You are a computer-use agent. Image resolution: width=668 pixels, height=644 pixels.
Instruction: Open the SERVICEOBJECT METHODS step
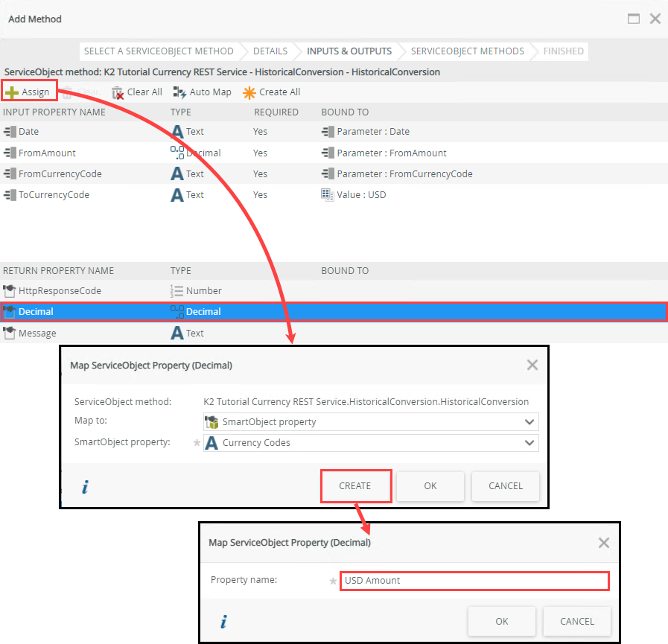click(x=468, y=51)
